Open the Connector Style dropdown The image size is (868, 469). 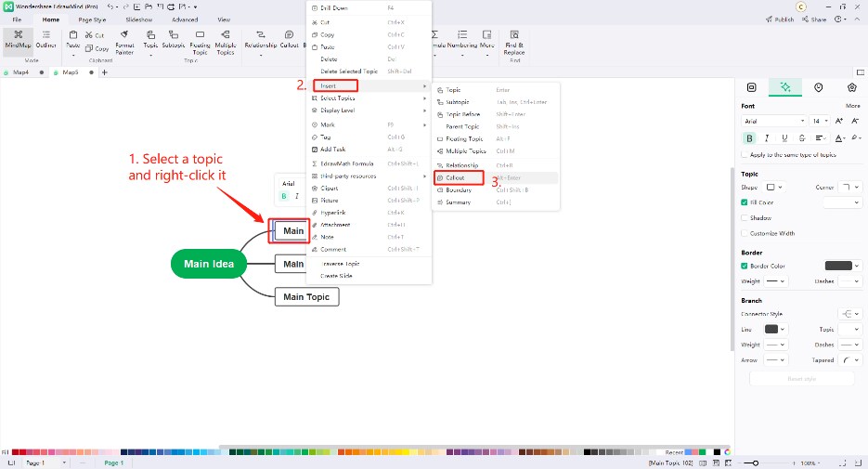(x=850, y=314)
